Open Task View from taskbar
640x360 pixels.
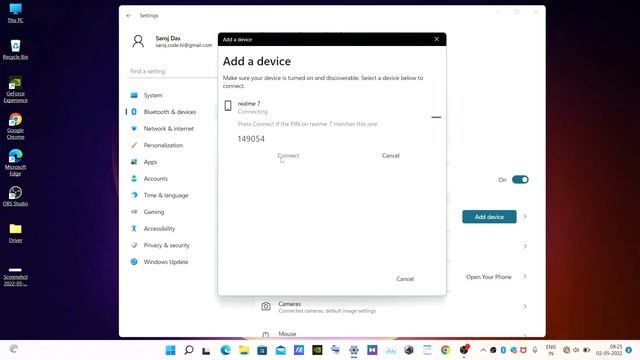207,350
